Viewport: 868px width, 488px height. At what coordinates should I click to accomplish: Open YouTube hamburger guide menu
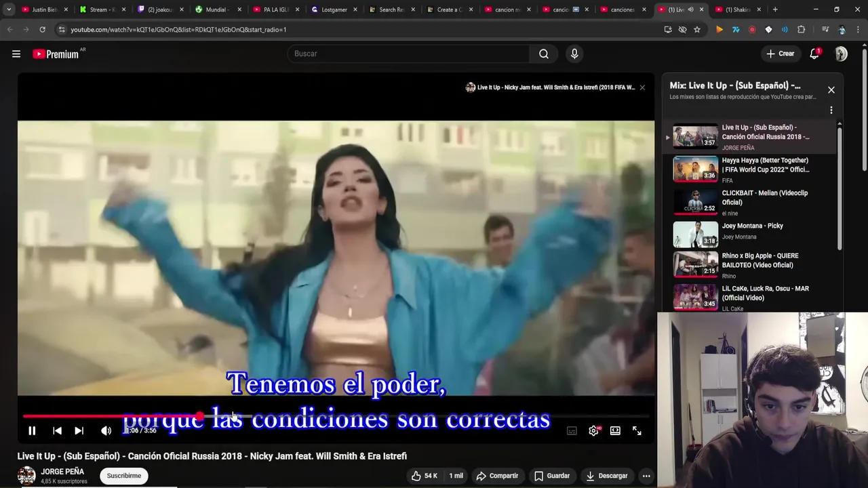(x=16, y=54)
